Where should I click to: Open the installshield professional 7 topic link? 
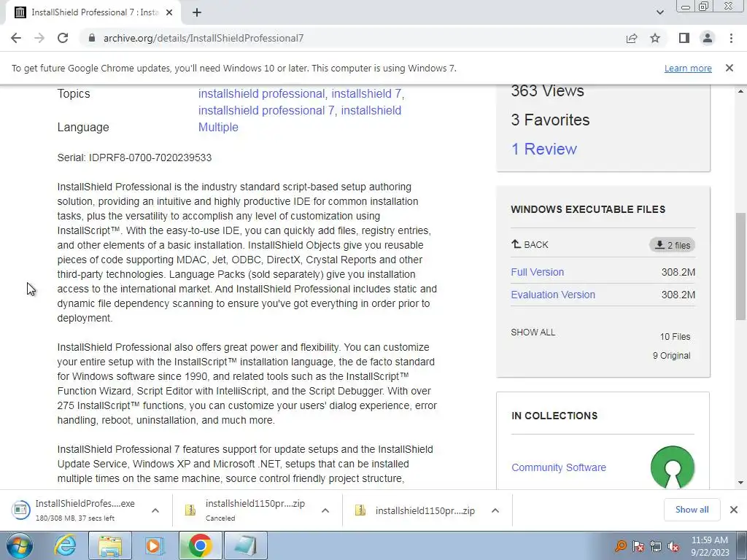[x=266, y=111]
